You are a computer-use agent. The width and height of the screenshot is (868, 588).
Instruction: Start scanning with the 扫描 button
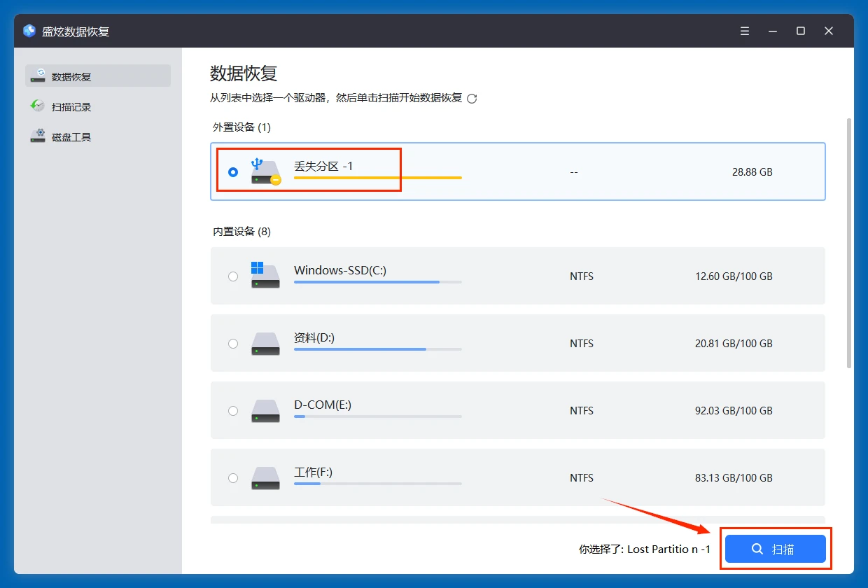(x=776, y=549)
